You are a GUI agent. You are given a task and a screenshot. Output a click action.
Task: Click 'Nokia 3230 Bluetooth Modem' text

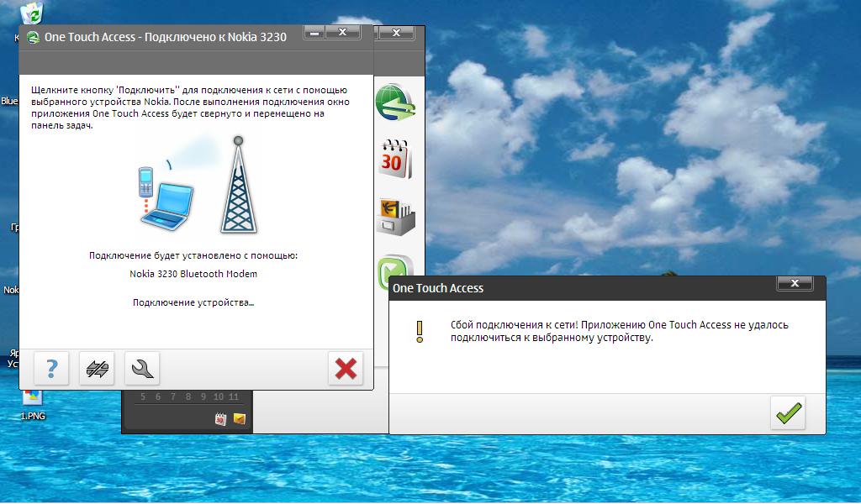click(193, 274)
